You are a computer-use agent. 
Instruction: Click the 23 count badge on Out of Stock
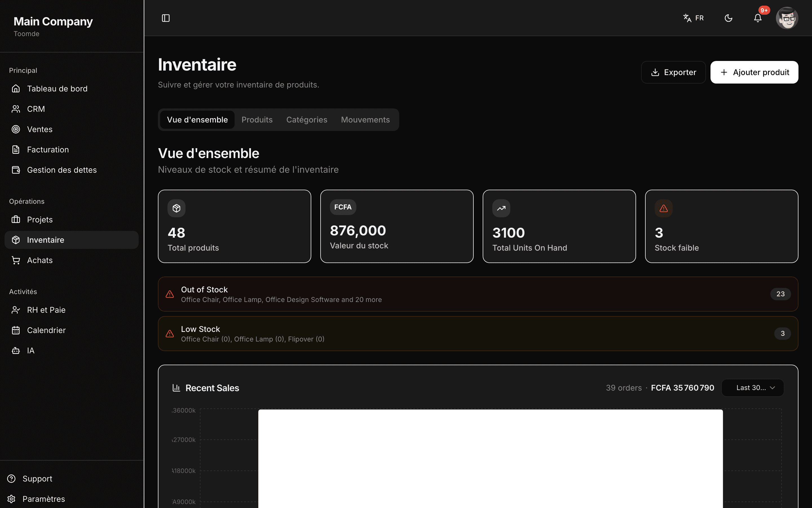[780, 294]
